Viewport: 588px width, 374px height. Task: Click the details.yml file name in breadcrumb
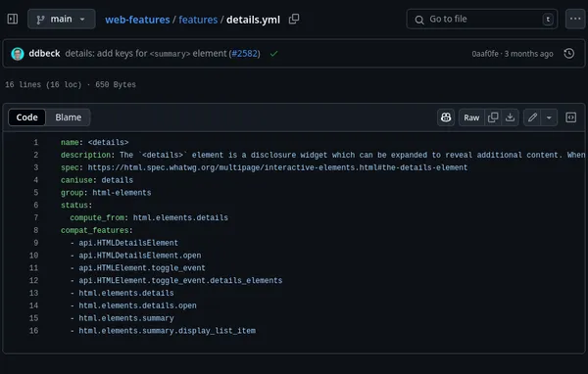coord(253,20)
